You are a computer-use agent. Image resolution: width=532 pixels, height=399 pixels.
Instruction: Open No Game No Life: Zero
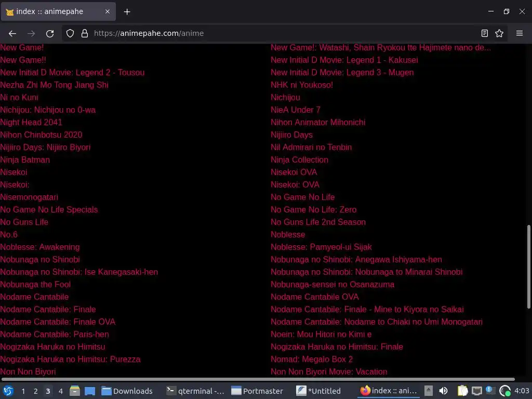pos(313,210)
